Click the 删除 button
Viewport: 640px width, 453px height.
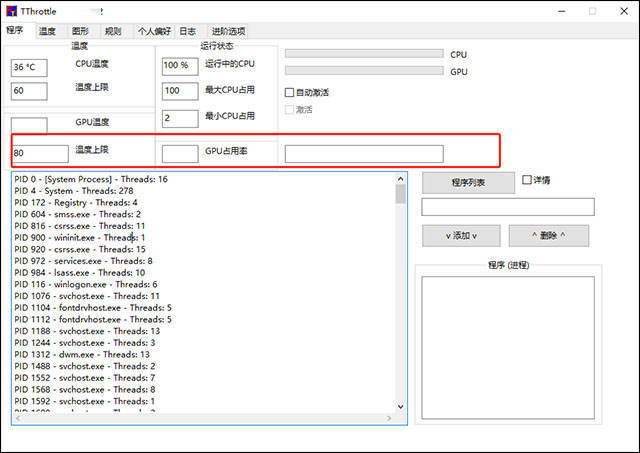(x=548, y=235)
